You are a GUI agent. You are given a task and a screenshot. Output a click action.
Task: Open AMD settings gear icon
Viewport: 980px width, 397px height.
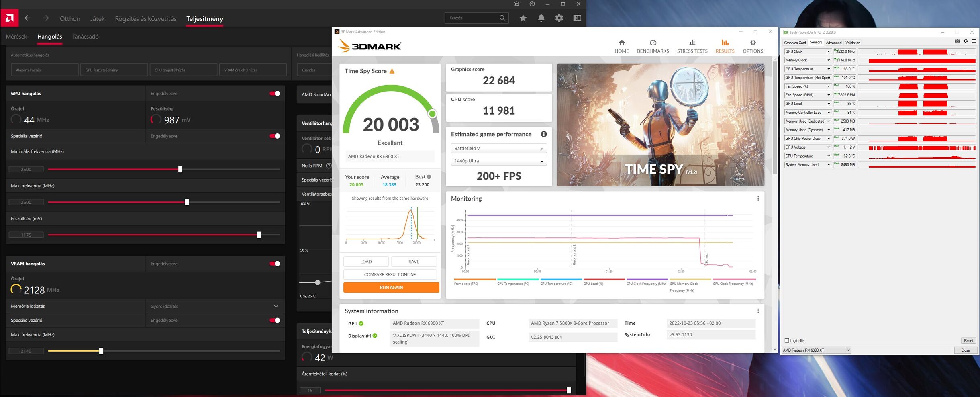(x=559, y=18)
